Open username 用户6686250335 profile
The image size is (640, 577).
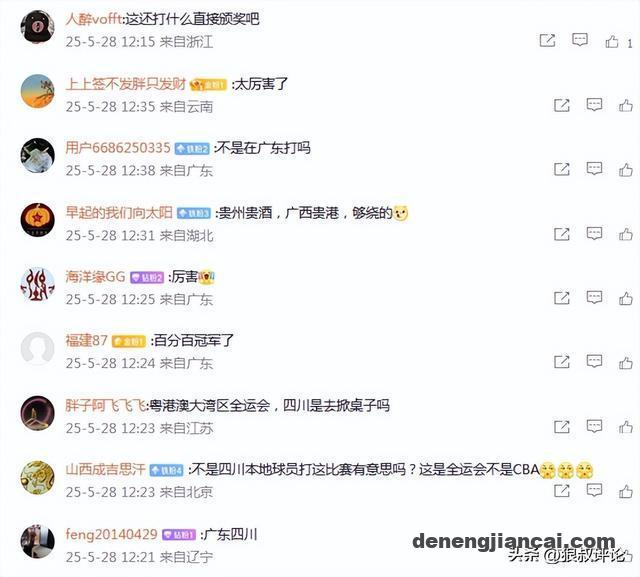click(x=118, y=148)
